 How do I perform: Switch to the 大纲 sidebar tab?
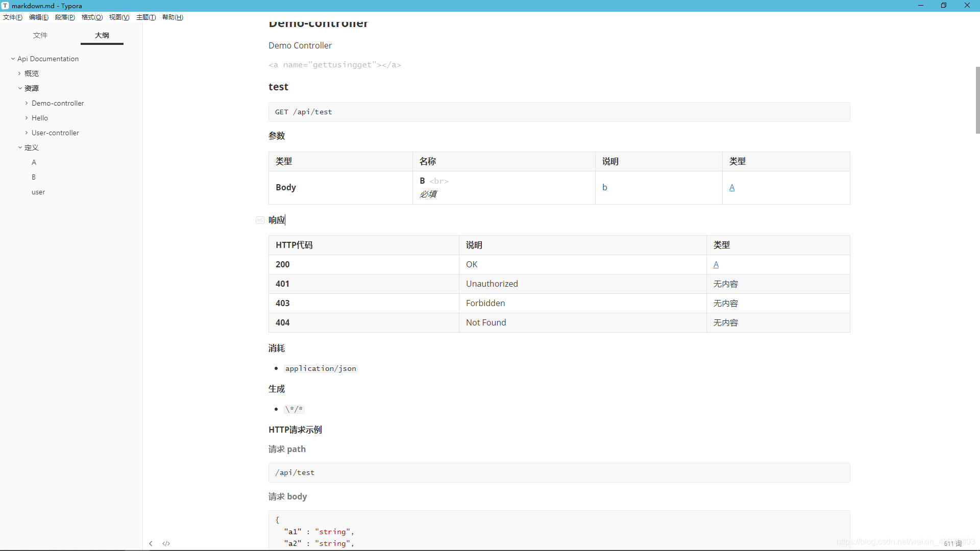coord(102,35)
